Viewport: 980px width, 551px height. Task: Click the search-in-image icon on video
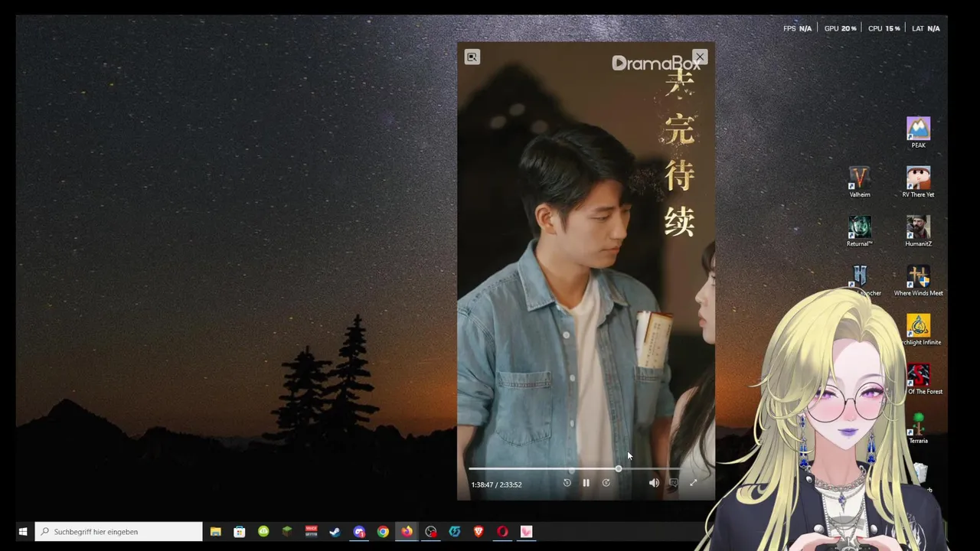(472, 57)
